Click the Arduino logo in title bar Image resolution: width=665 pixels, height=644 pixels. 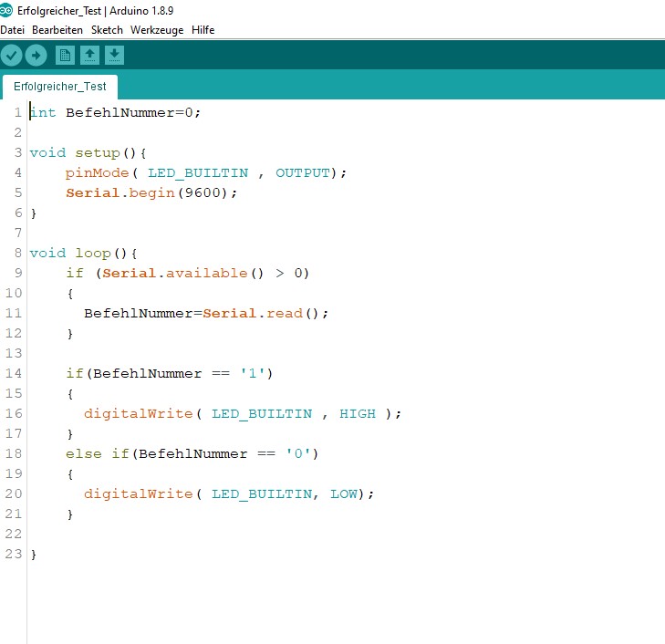pos(6,10)
